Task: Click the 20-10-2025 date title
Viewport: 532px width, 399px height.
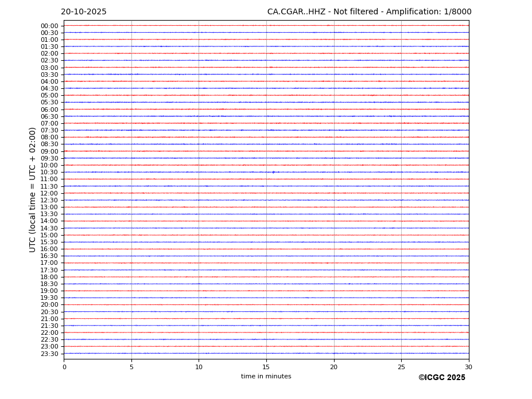Action: (x=84, y=12)
